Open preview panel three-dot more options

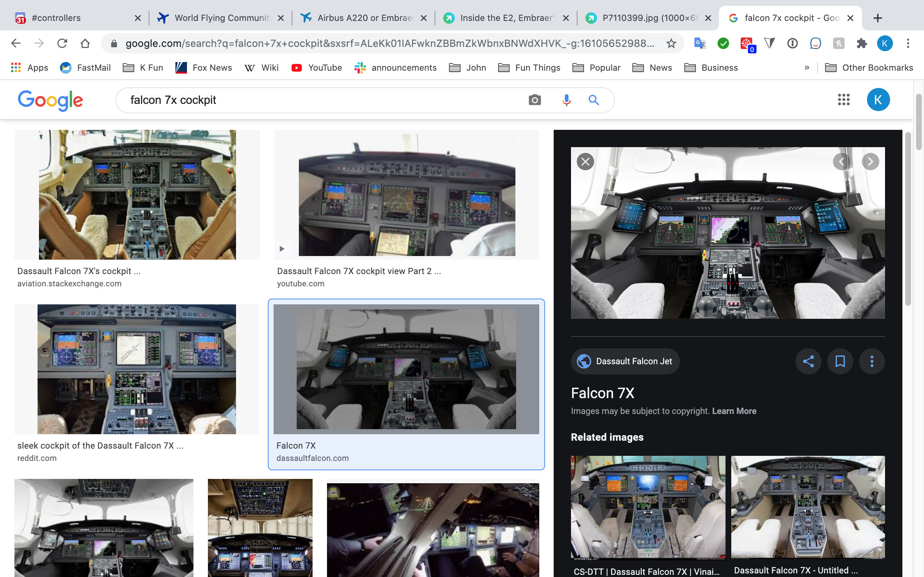coord(871,361)
